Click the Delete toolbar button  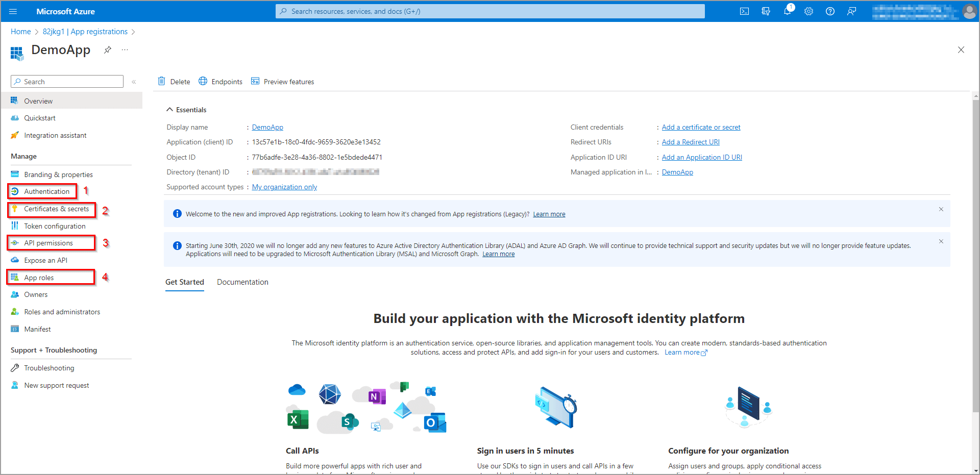pyautogui.click(x=174, y=82)
